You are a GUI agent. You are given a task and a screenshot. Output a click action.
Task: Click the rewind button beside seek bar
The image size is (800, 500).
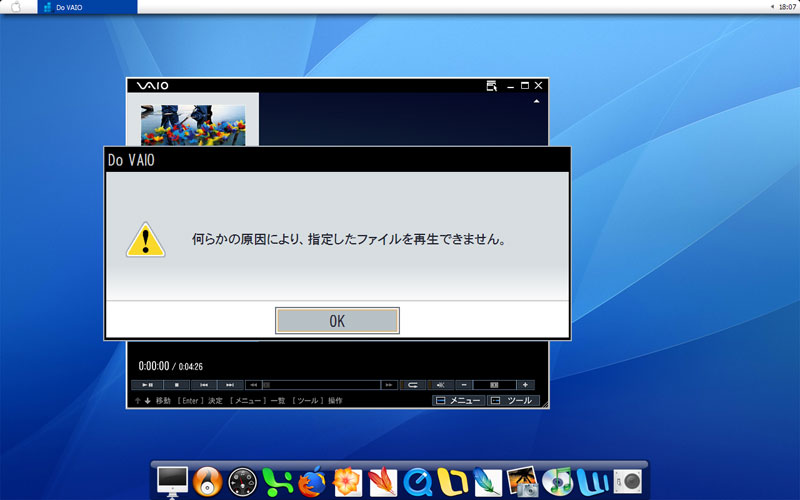tap(254, 385)
